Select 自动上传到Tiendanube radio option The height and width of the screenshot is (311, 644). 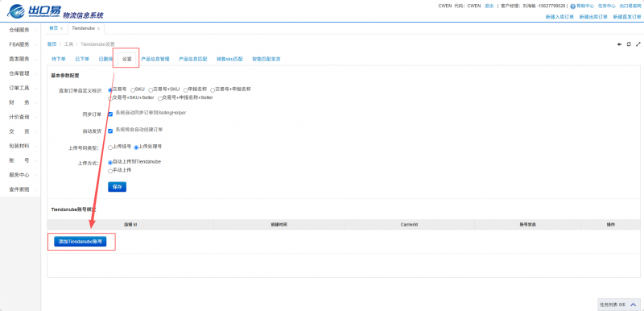110,163
